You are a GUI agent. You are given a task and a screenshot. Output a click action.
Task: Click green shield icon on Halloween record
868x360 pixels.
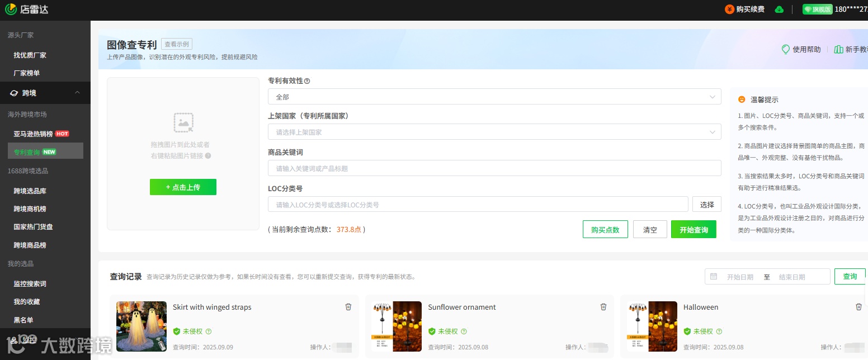point(687,331)
